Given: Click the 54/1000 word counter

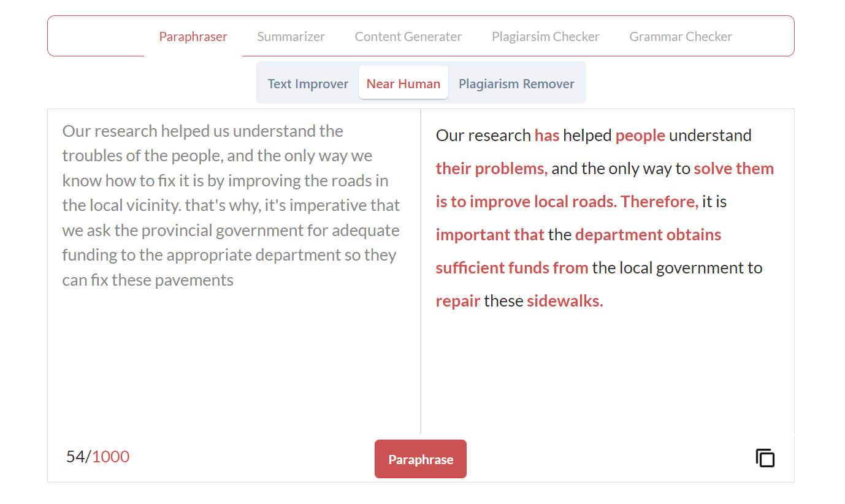Looking at the screenshot, I should [98, 457].
